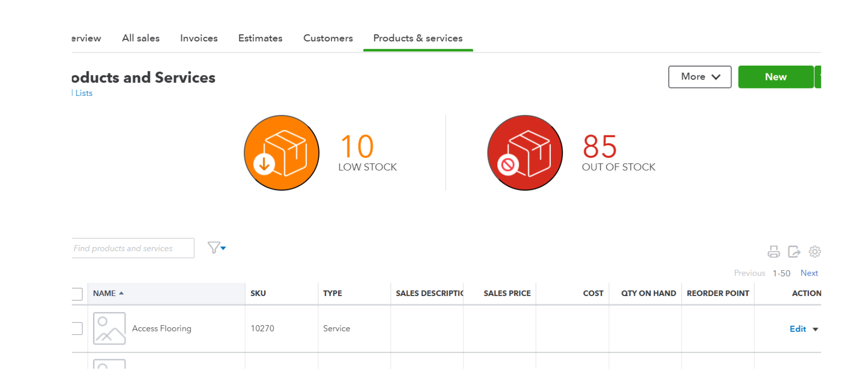
Task: Click the orange low stock box icon
Action: 282,153
